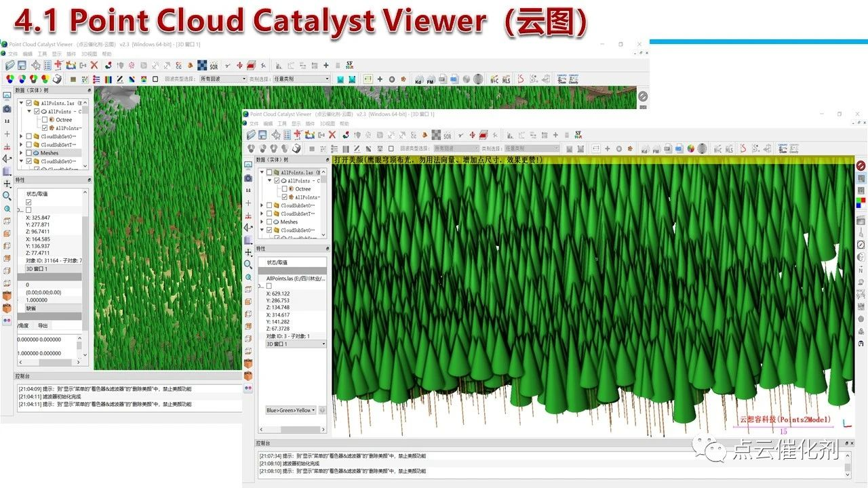Click properties list icon in front window toolbar
This screenshot has height=488, width=868.
(286, 135)
